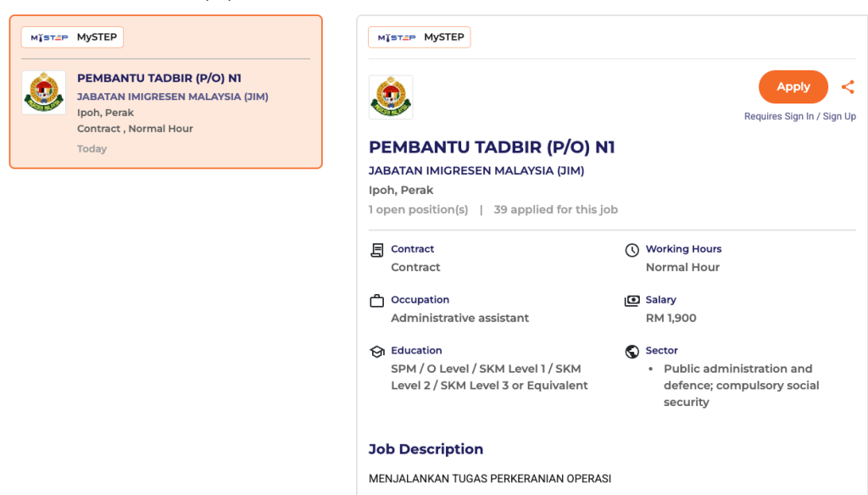Click the share icon beside Apply
Image resolution: width=868 pixels, height=495 pixels.
point(848,86)
